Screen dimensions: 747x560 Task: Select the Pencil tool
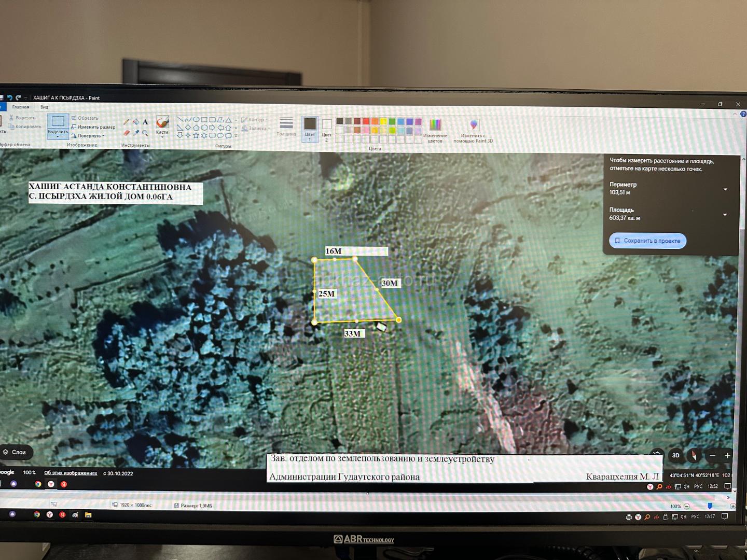click(126, 122)
